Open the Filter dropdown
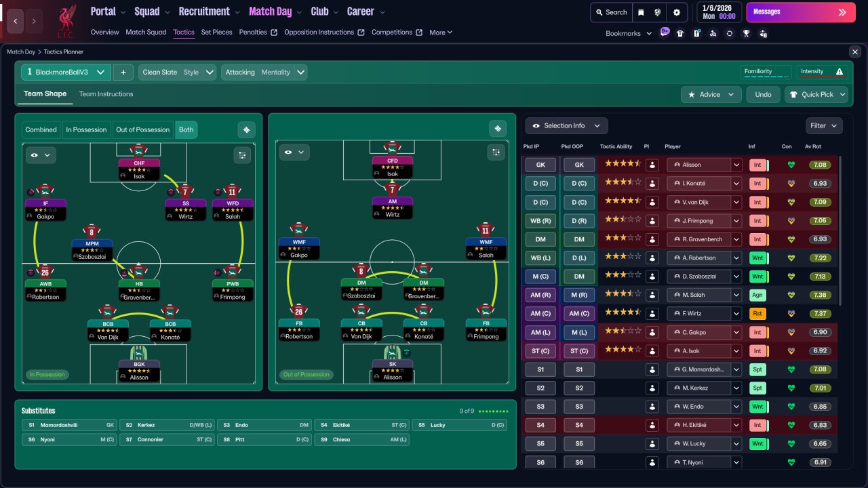The width and height of the screenshot is (868, 488). coord(825,125)
